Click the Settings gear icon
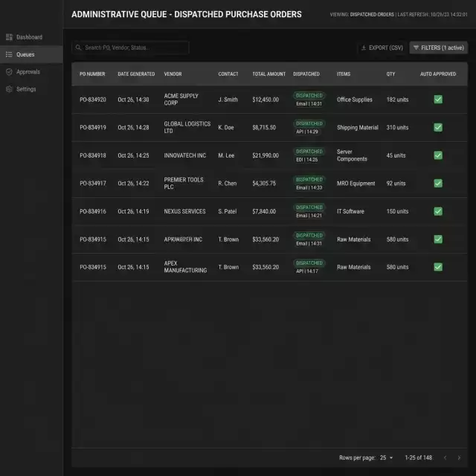 [x=9, y=89]
